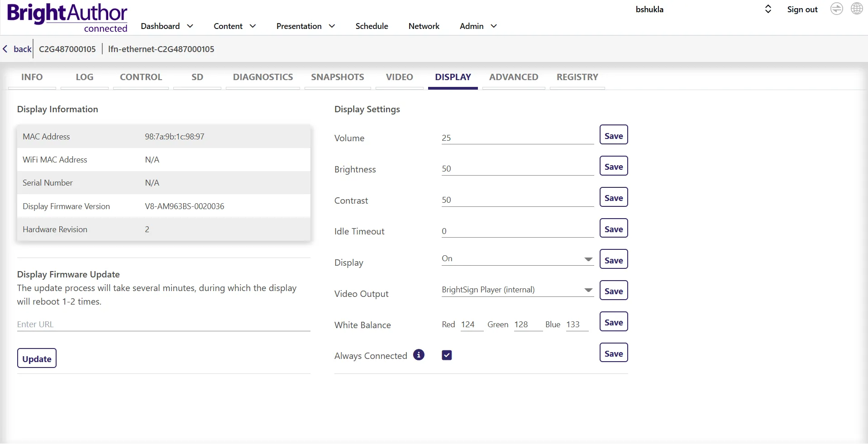Click the network switch icon beside Sign out
This screenshot has height=444, width=868.
[x=837, y=9]
